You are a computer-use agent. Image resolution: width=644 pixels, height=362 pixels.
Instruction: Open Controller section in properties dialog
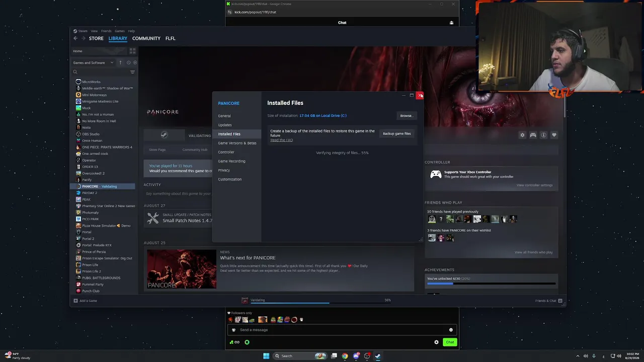pos(226,152)
